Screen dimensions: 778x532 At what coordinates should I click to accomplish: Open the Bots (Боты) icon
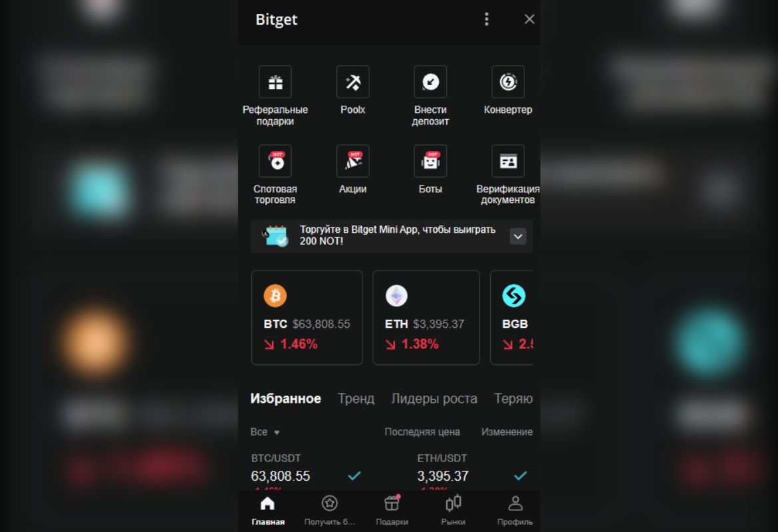point(430,161)
